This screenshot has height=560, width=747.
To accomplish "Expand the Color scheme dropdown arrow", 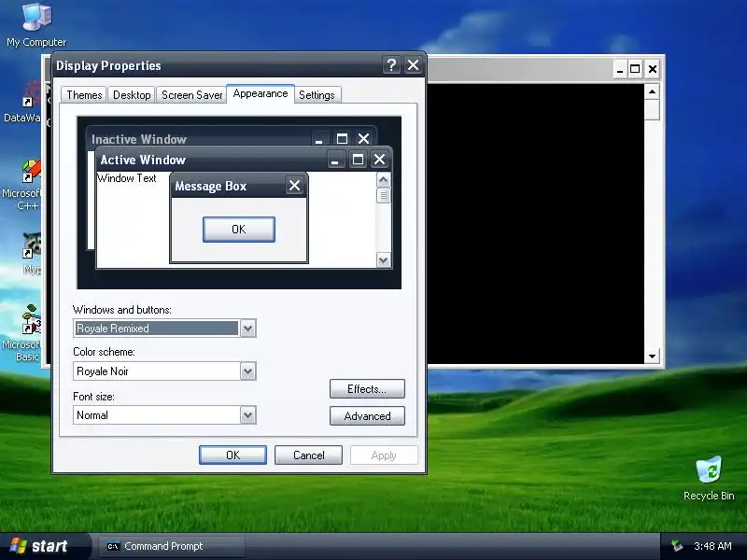I will tap(247, 371).
